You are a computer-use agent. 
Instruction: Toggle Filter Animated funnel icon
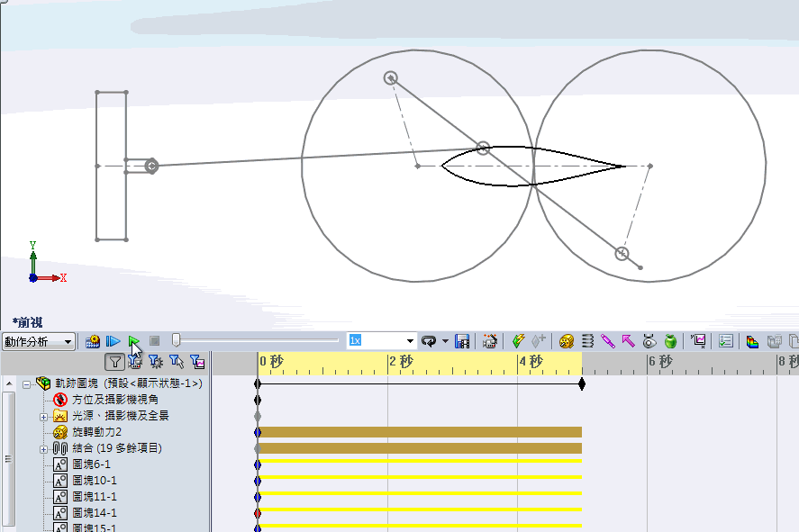pyautogui.click(x=135, y=362)
